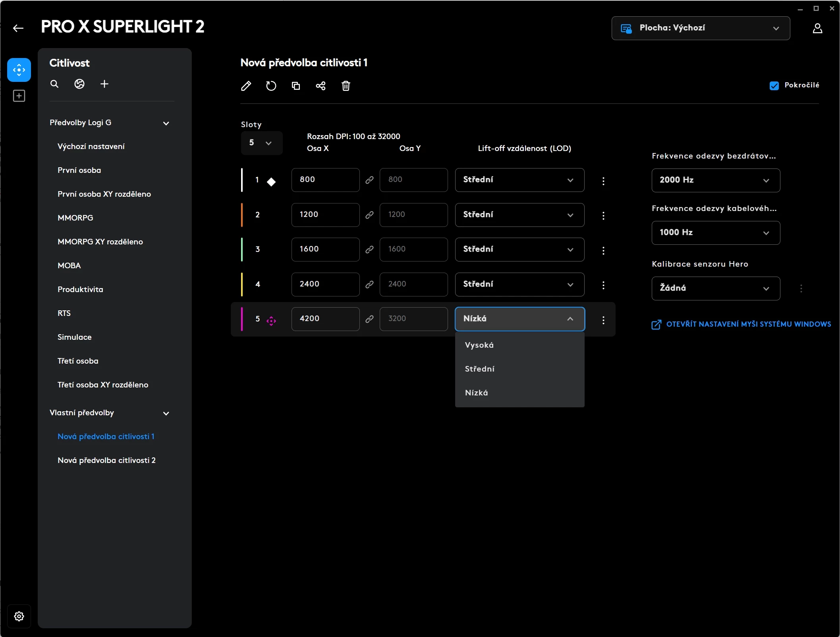This screenshot has width=840, height=637.
Task: Click the link XY icon for slot 2
Action: pyautogui.click(x=369, y=215)
